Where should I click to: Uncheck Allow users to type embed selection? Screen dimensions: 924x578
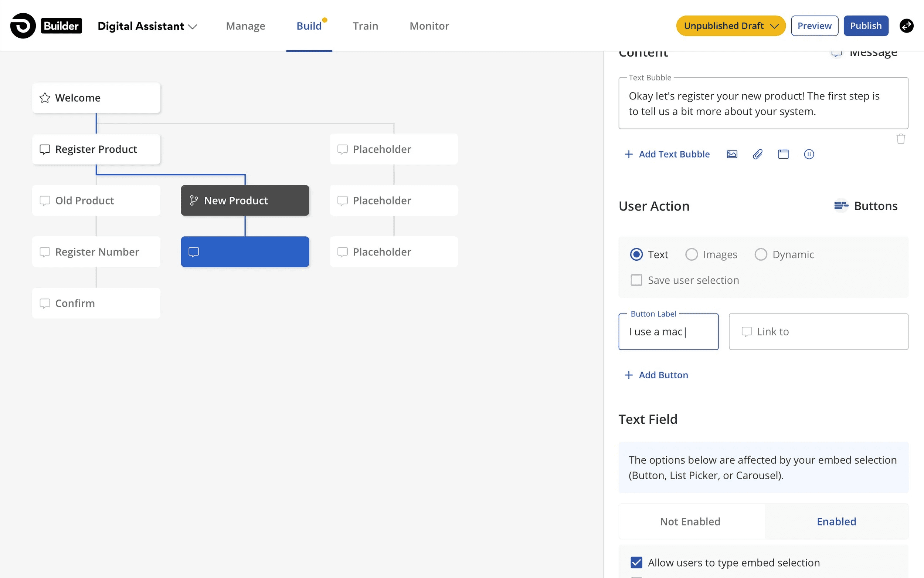coord(636,562)
